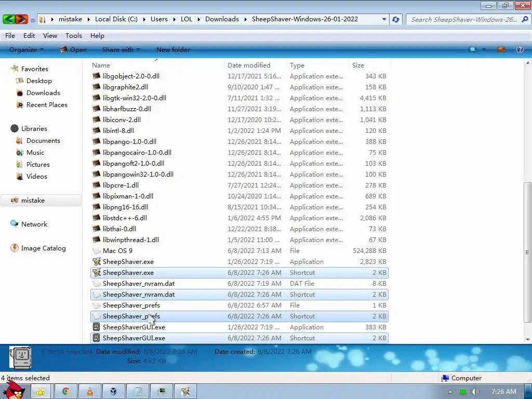Screen dimensions: 532x399
Task: Select libstdc++-6.dll file
Action: tap(239, 218)
